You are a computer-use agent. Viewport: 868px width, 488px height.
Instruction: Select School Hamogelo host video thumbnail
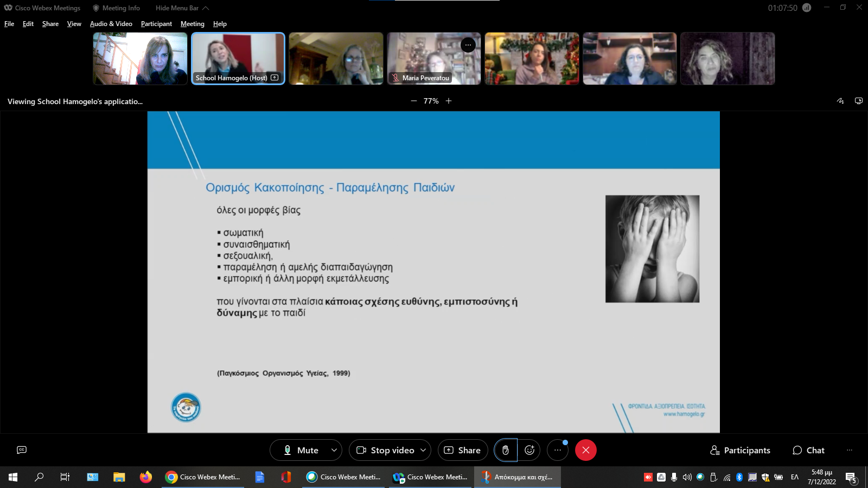click(x=238, y=58)
